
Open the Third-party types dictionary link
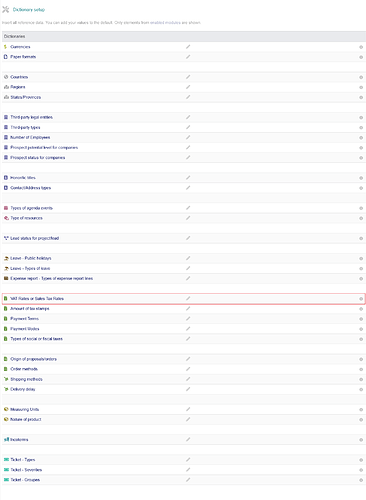tap(25, 127)
